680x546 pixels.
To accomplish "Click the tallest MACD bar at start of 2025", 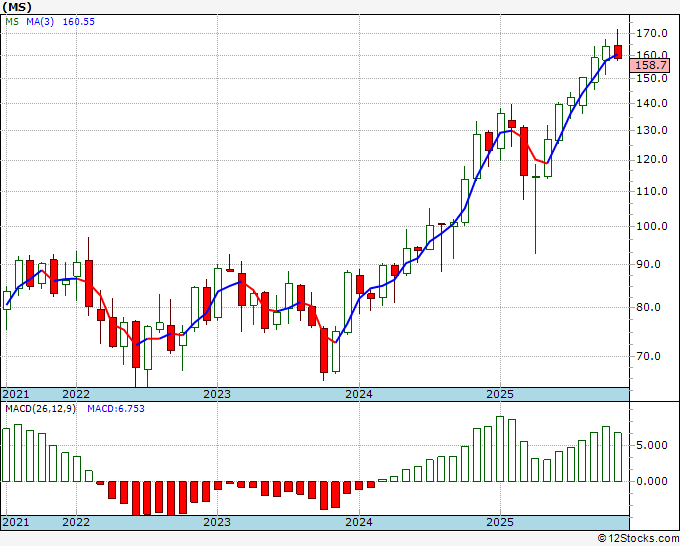I will [x=500, y=449].
